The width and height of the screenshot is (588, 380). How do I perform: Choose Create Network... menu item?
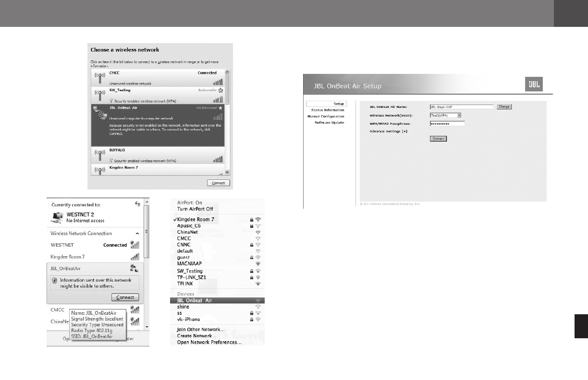point(198,336)
